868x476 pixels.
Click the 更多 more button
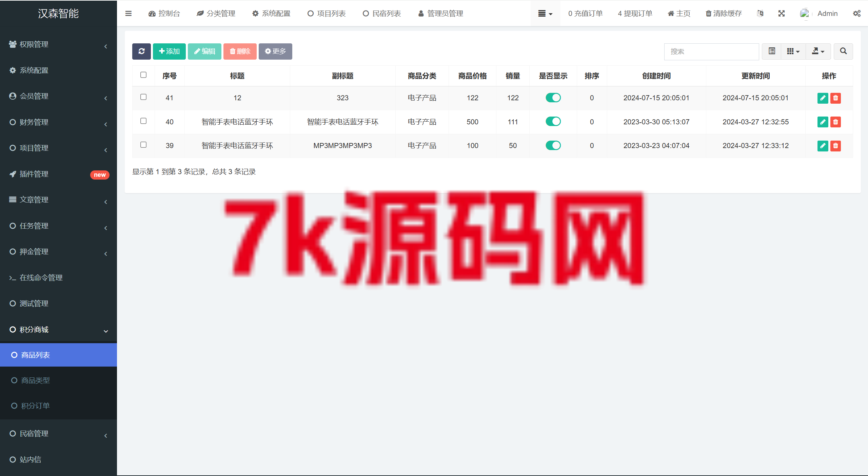pyautogui.click(x=275, y=51)
